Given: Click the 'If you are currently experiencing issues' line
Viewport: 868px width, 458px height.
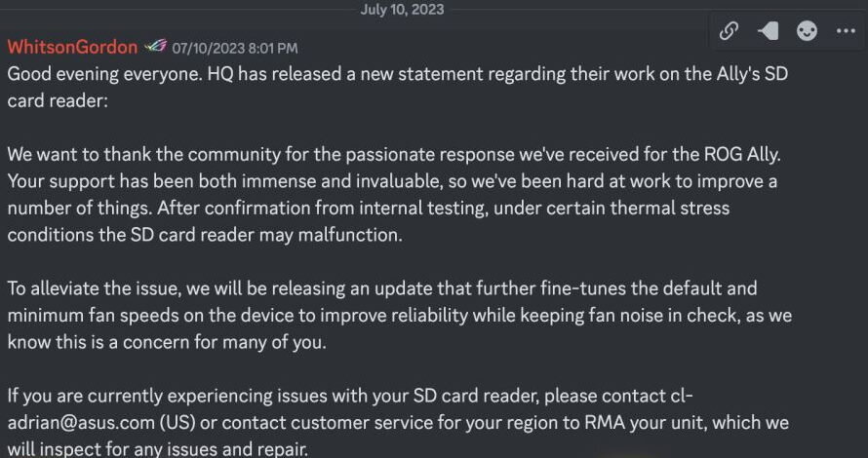Looking at the screenshot, I should tap(350, 396).
